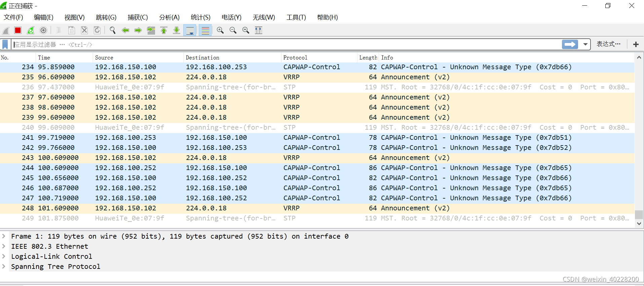Zoom in the packet text
The width and height of the screenshot is (644, 286).
tap(220, 31)
